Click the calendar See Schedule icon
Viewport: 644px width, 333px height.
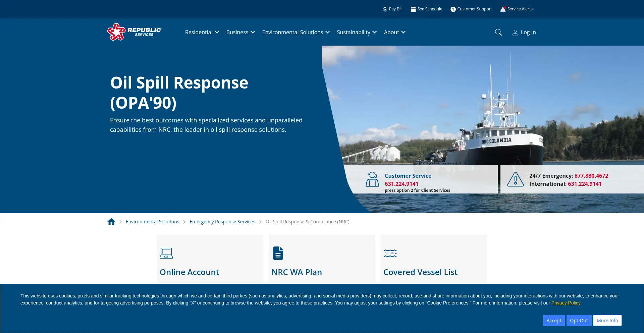[x=413, y=9]
